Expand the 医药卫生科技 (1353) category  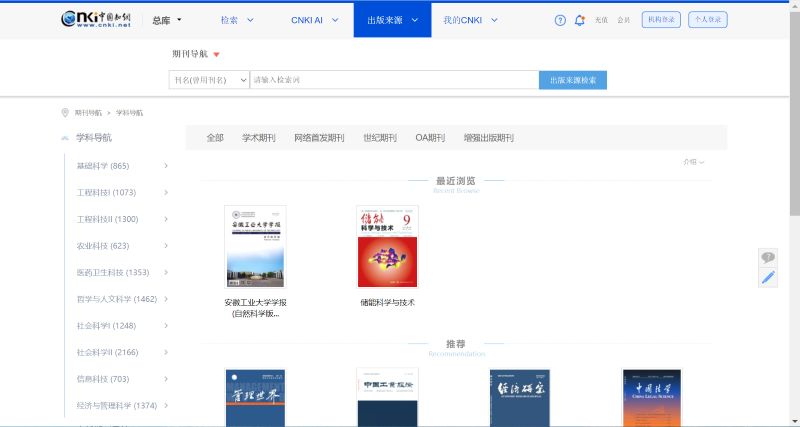point(165,272)
